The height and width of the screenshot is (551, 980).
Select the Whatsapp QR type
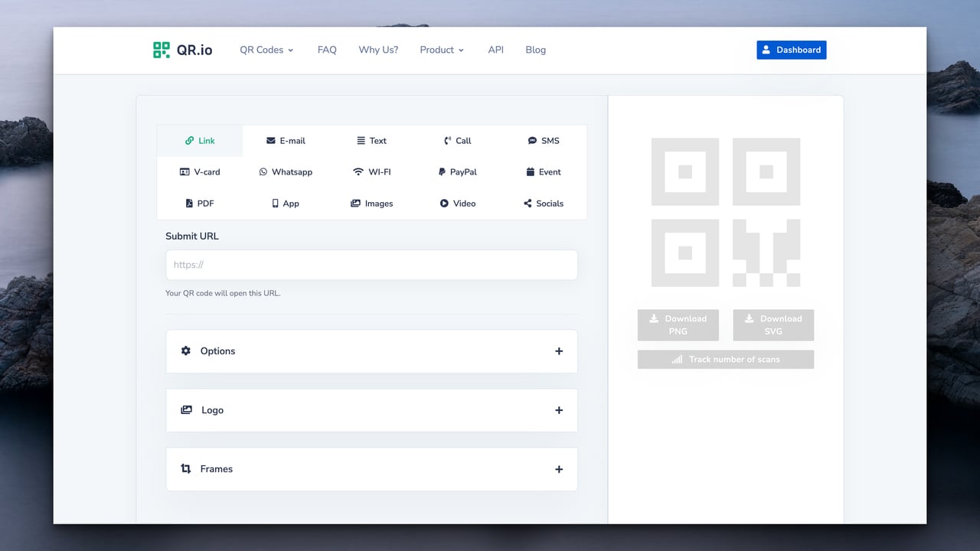click(286, 172)
